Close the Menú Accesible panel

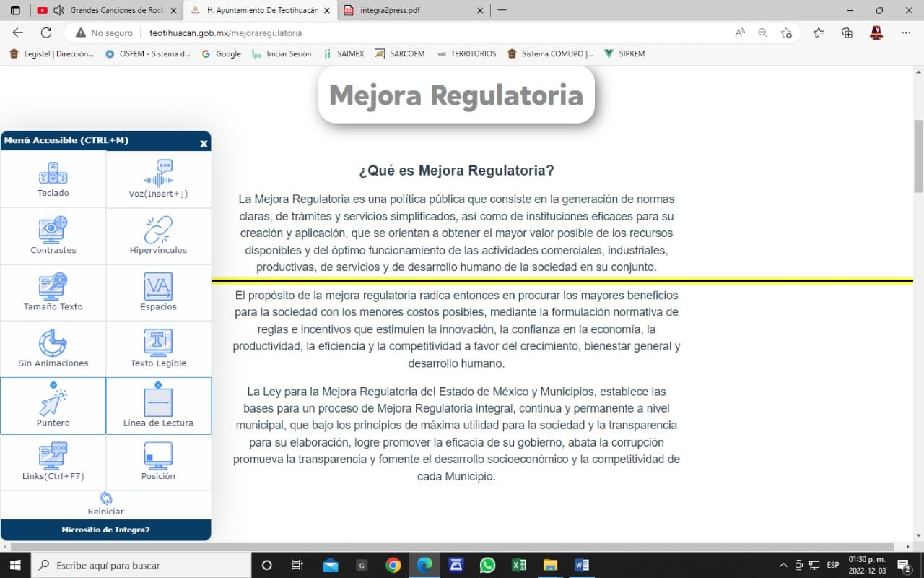(204, 144)
